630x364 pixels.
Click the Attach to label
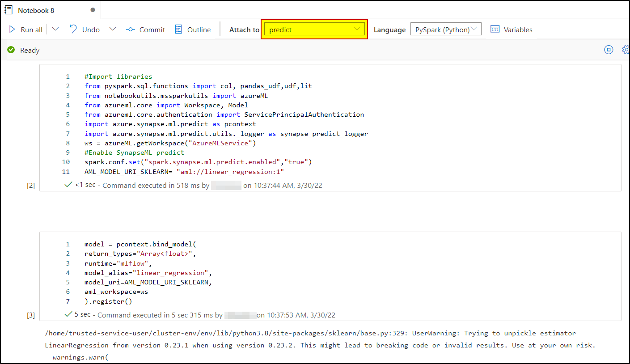coord(244,30)
